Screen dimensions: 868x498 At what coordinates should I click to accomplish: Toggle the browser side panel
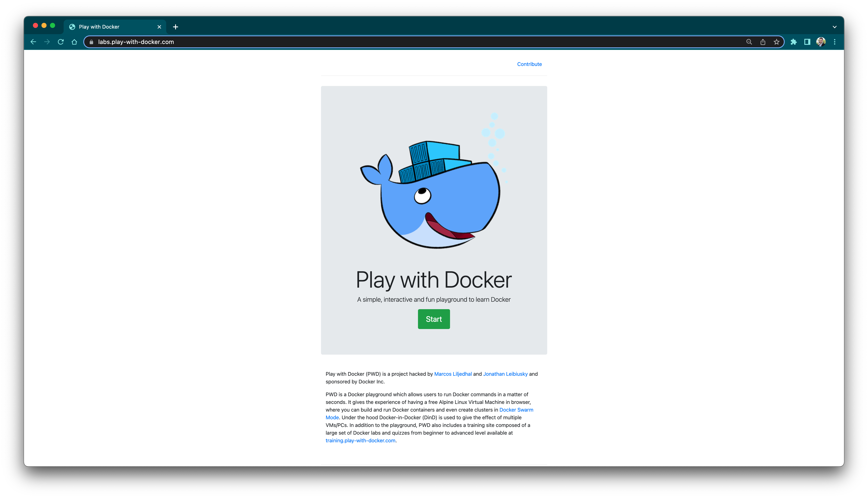click(x=807, y=42)
